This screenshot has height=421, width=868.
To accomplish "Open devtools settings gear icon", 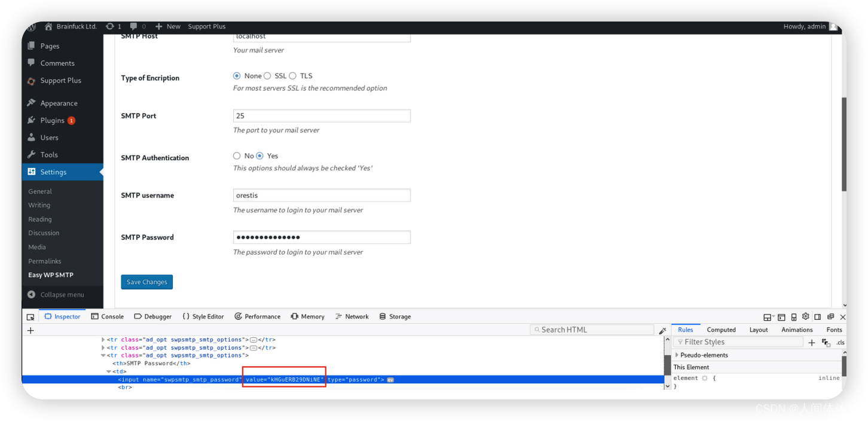I will (x=806, y=316).
